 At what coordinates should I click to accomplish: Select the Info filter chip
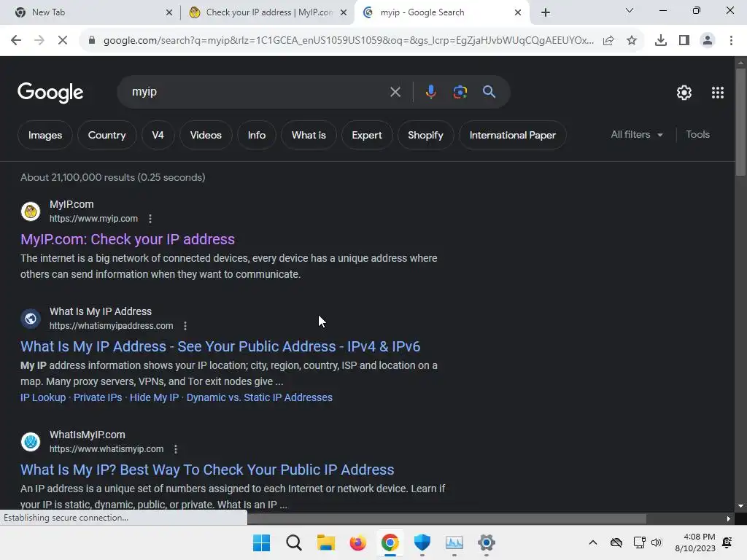257,135
